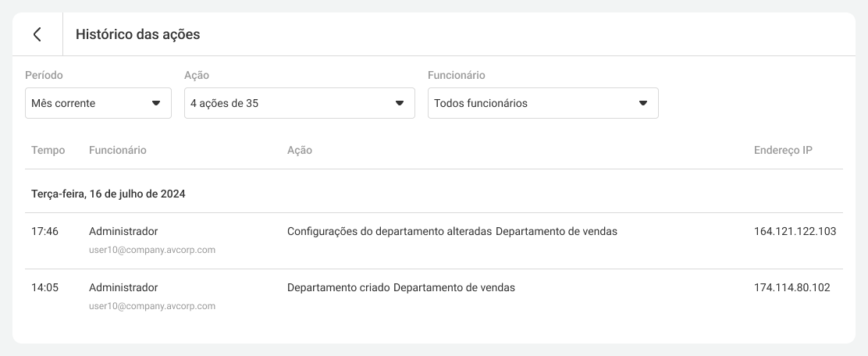Click the Ação dropdown arrow icon
Viewport: 868px width, 356px height.
click(x=399, y=103)
